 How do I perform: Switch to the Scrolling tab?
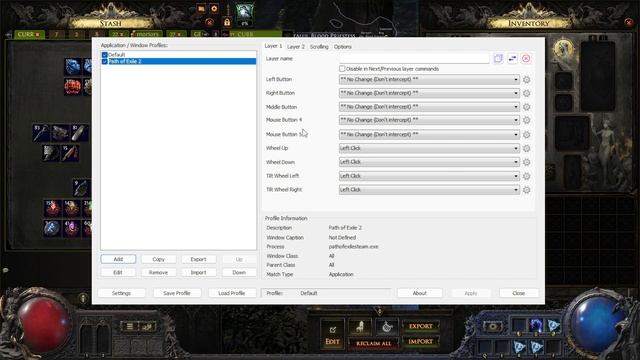coord(319,47)
